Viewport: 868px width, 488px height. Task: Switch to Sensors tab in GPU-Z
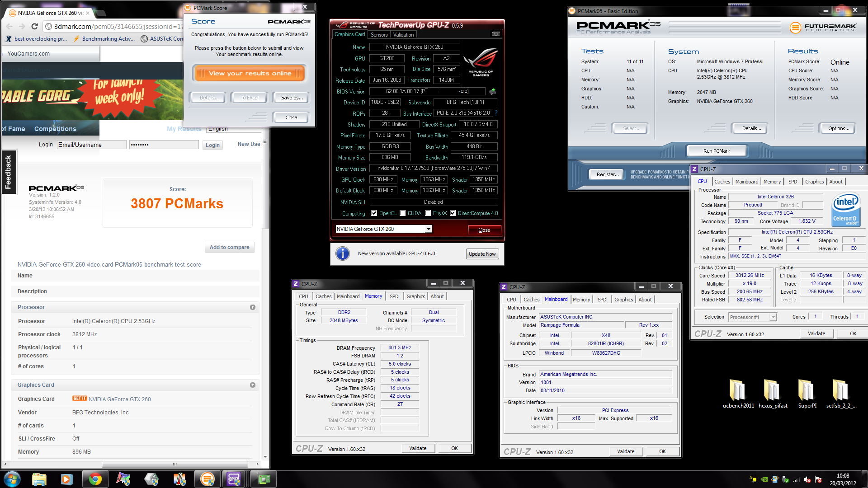(379, 35)
